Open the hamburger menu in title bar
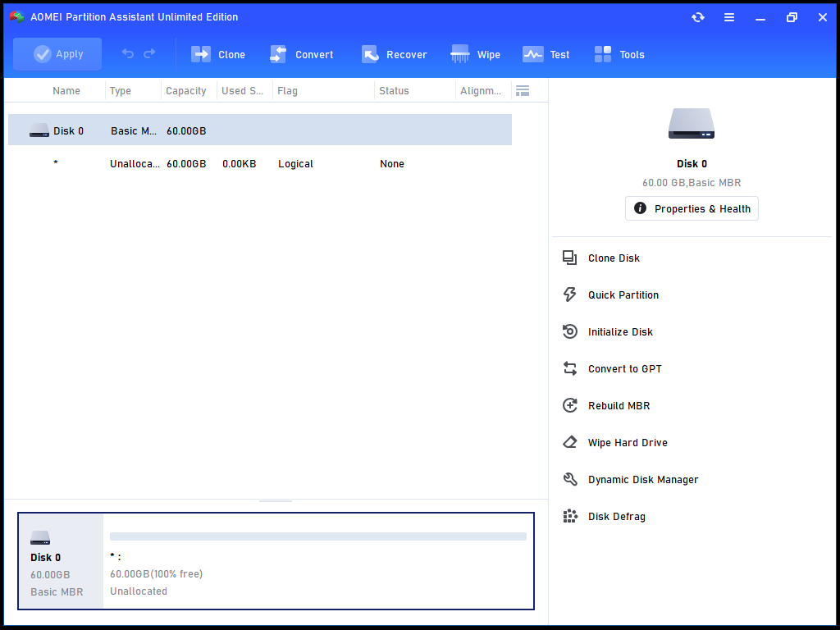Viewport: 840px width, 630px height. [729, 17]
